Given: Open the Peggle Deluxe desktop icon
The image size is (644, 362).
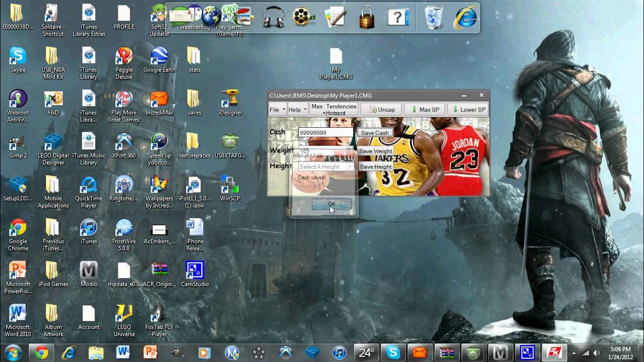Looking at the screenshot, I should pos(124,64).
